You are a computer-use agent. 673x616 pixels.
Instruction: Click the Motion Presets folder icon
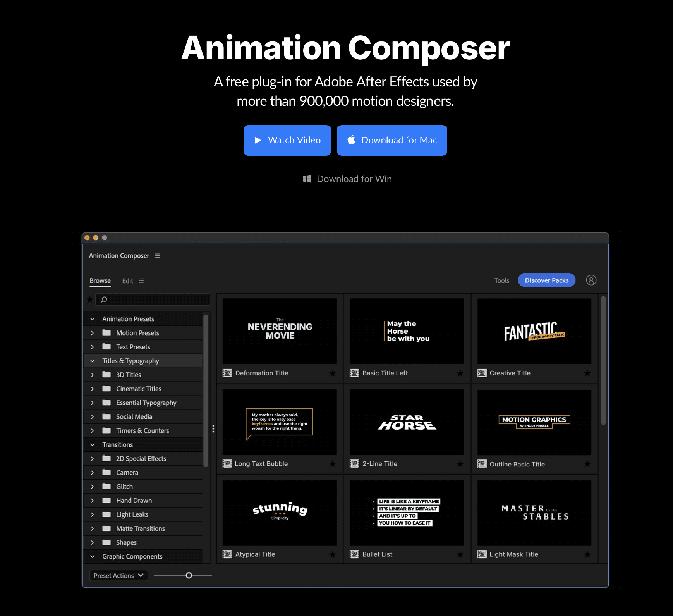click(106, 332)
